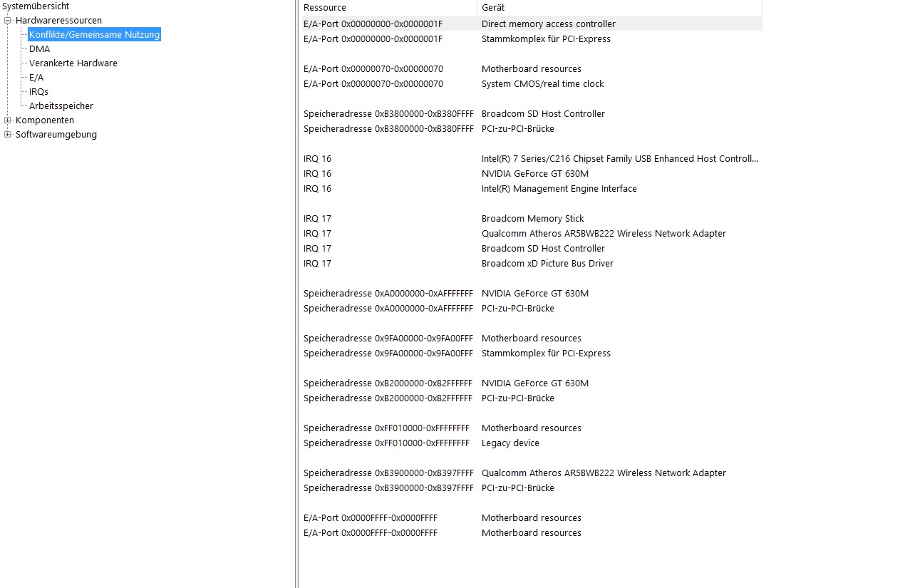The width and height of the screenshot is (900, 588).
Task: Open Konflikte/Gemeinsame Nutzung category
Action: coord(94,34)
